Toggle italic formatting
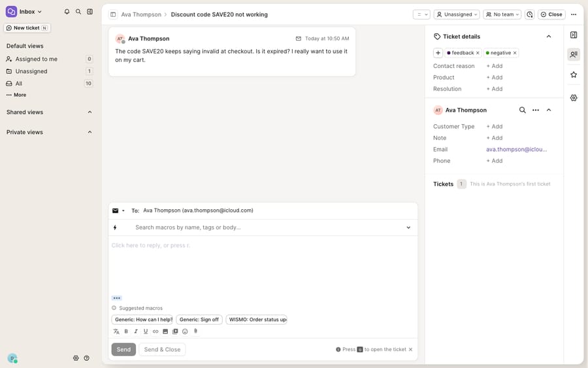The image size is (588, 368). click(x=136, y=331)
